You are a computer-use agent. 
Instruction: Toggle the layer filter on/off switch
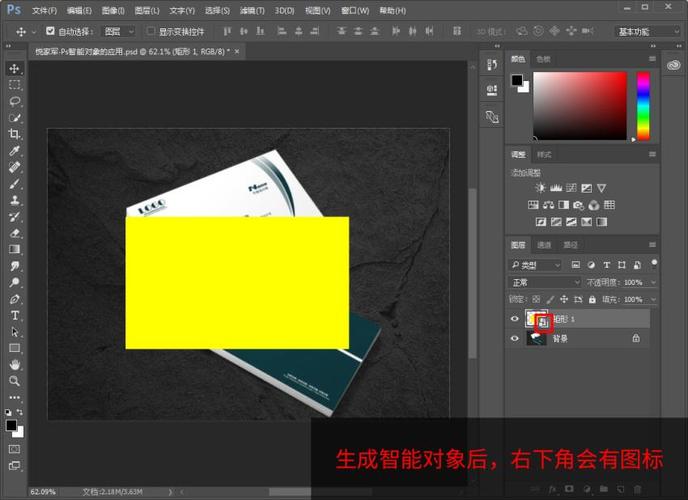654,263
